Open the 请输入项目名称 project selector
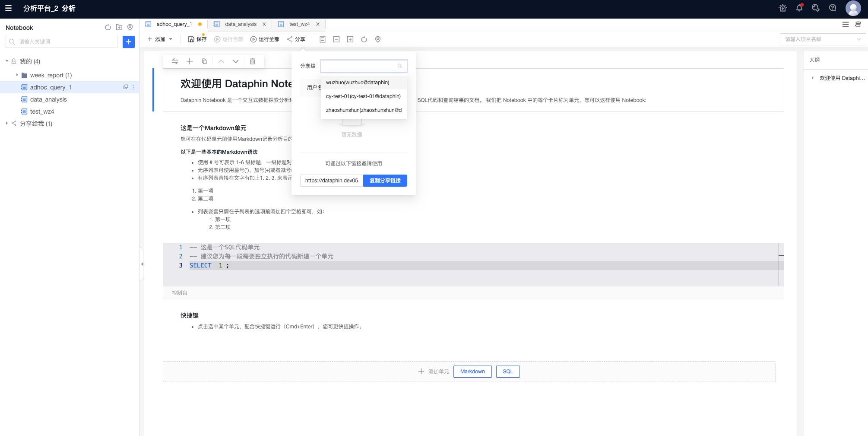Image resolution: width=868 pixels, height=436 pixels. click(823, 39)
